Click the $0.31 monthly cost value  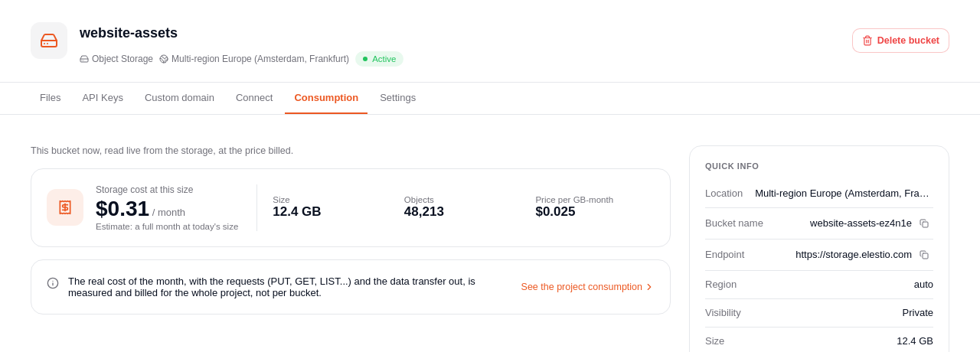(x=122, y=208)
